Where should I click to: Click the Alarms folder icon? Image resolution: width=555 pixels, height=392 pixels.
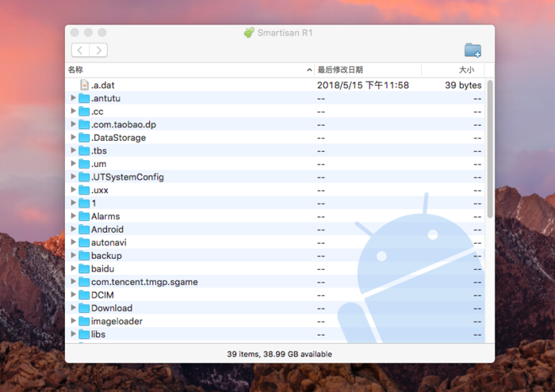coord(84,216)
